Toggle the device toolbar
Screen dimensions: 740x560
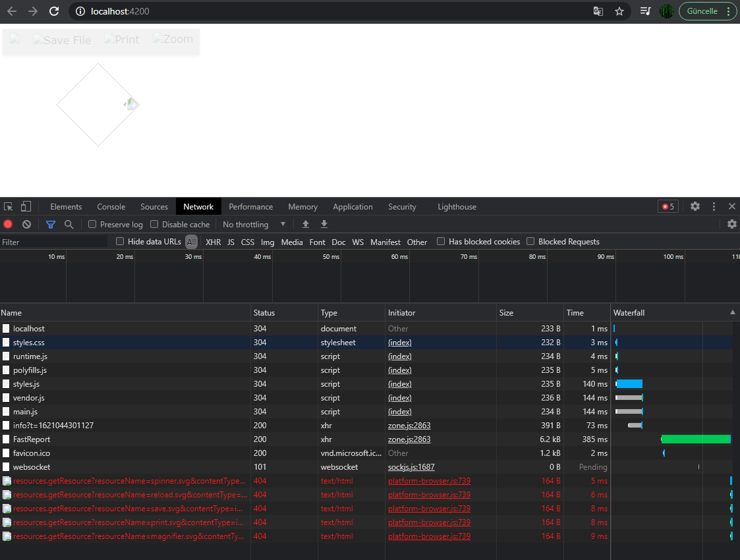coord(26,207)
